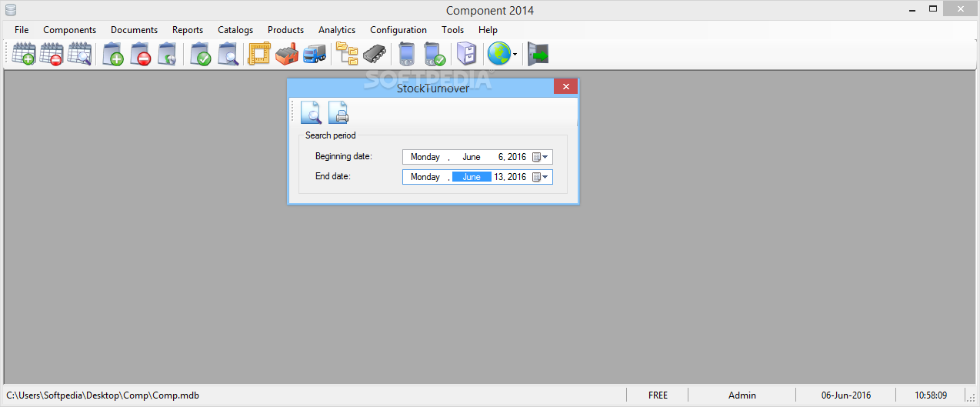This screenshot has height=407, width=980.
Task: Open the Analytics menu
Action: [x=337, y=30]
